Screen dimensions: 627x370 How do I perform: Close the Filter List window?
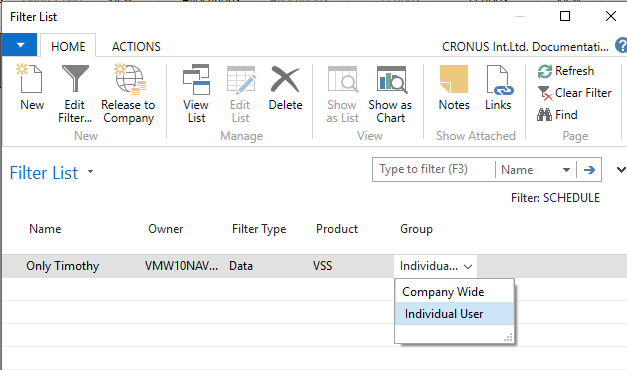(x=611, y=16)
